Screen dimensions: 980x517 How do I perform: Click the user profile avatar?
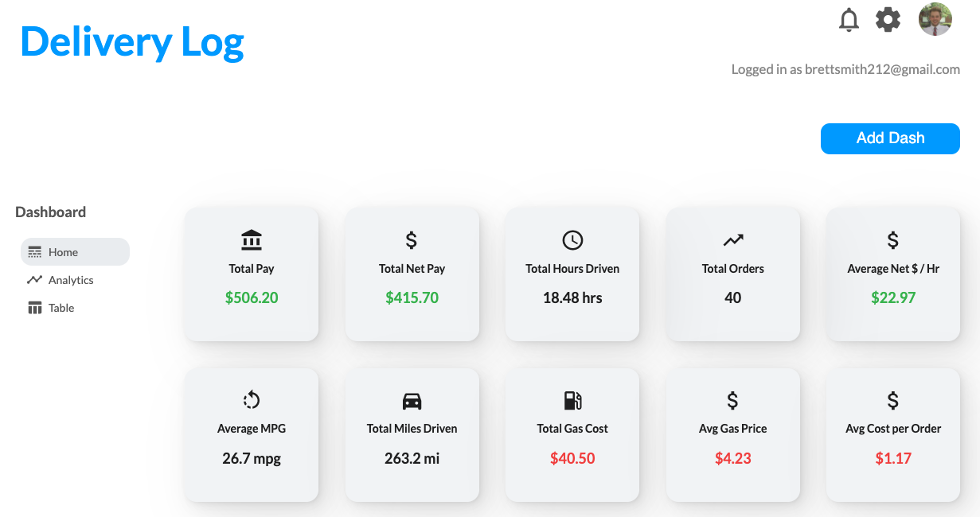coord(935,20)
